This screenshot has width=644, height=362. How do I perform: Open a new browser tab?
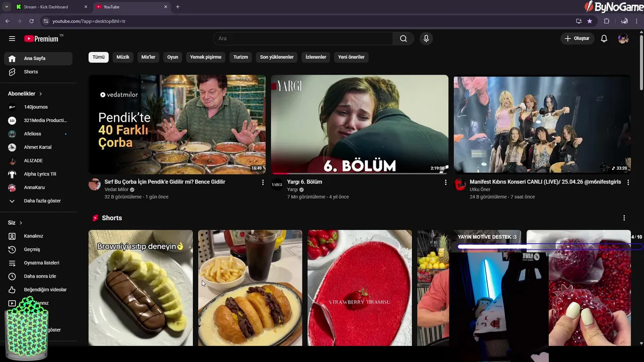click(x=178, y=7)
